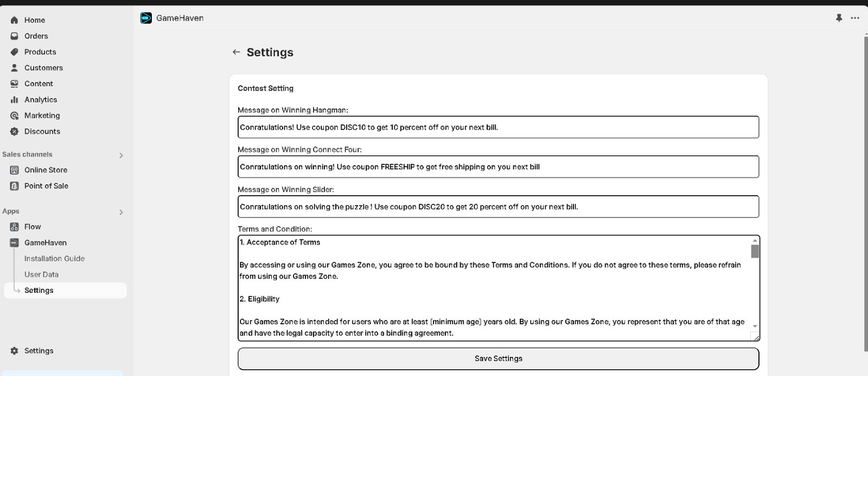The image size is (868, 488).
Task: Open Point of Sale
Action: click(x=46, y=185)
